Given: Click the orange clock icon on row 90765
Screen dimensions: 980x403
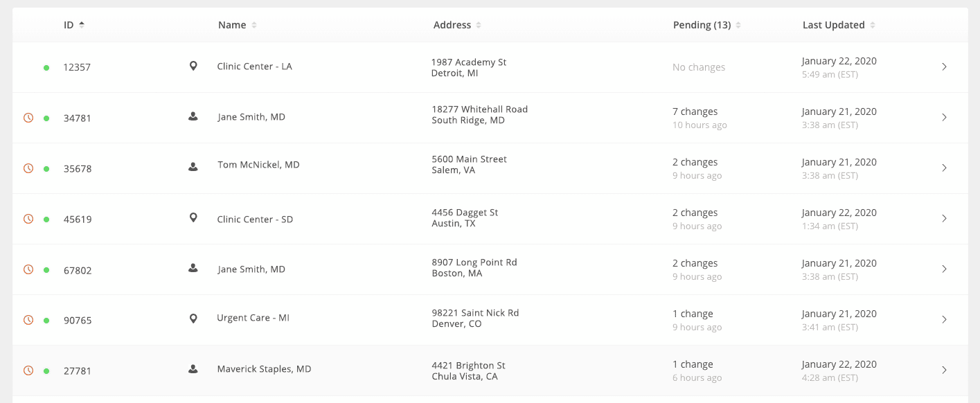Looking at the screenshot, I should (28, 320).
